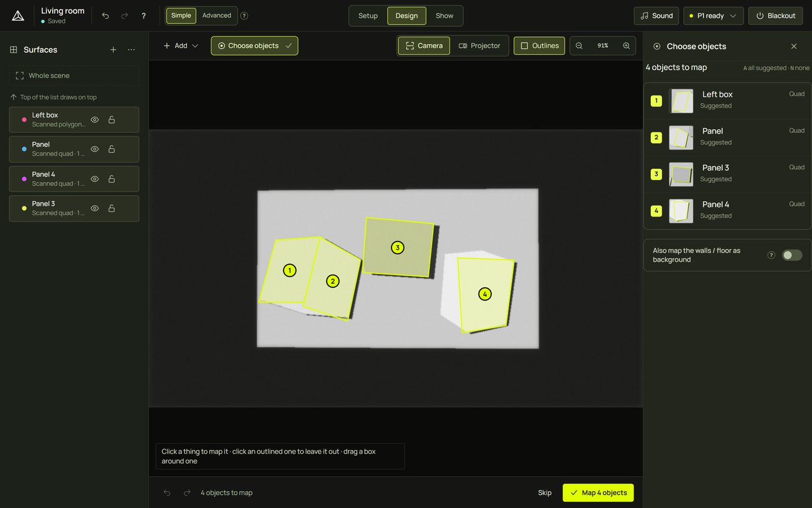
Task: Switch to the Show tab
Action: coord(444,16)
